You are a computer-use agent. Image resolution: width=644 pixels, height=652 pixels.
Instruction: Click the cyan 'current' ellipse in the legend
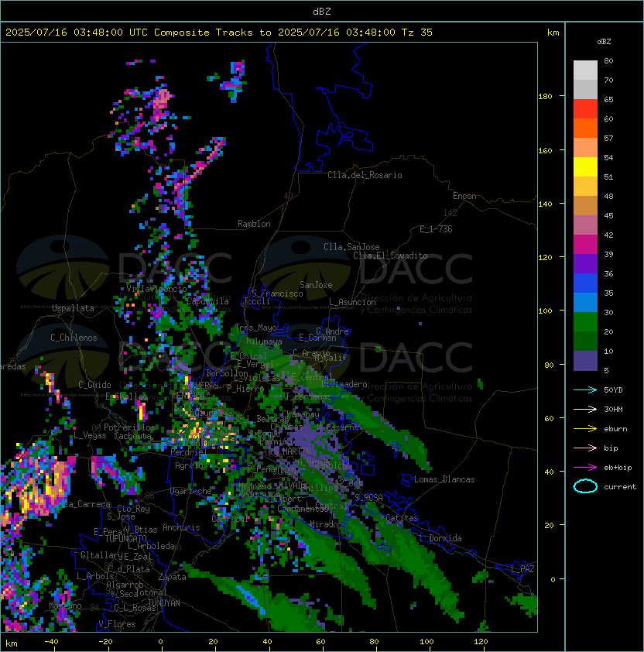coord(585,486)
